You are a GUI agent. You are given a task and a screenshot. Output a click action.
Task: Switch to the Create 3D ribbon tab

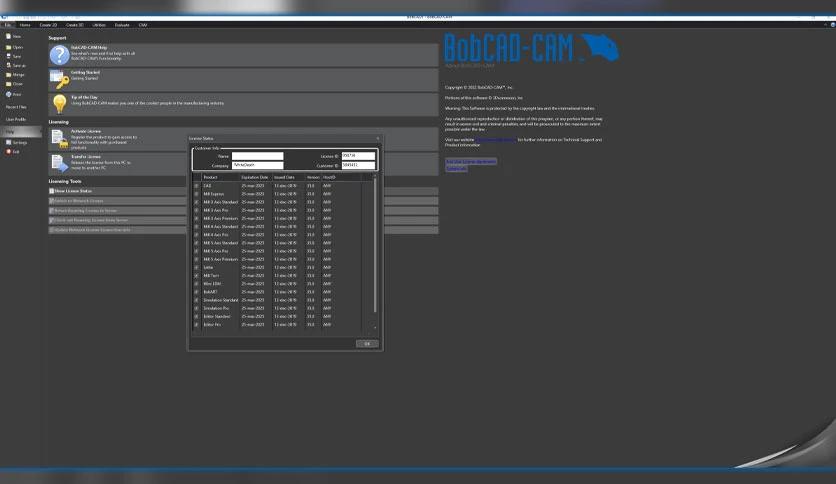pyautogui.click(x=75, y=25)
